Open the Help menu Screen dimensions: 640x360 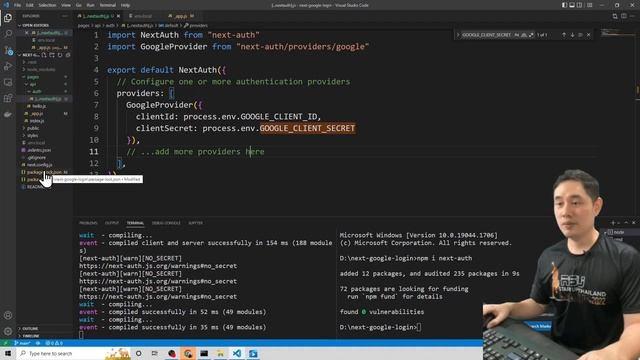coord(125,5)
